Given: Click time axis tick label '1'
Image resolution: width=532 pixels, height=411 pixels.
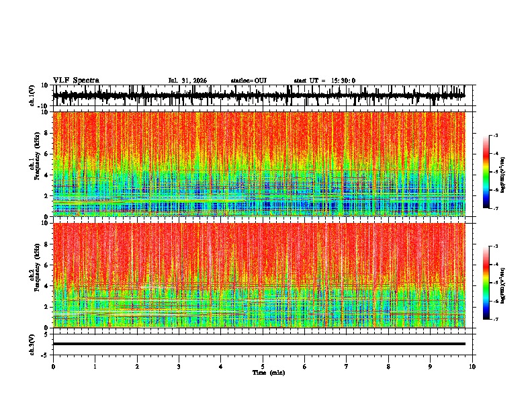Looking at the screenshot, I should click(95, 367).
